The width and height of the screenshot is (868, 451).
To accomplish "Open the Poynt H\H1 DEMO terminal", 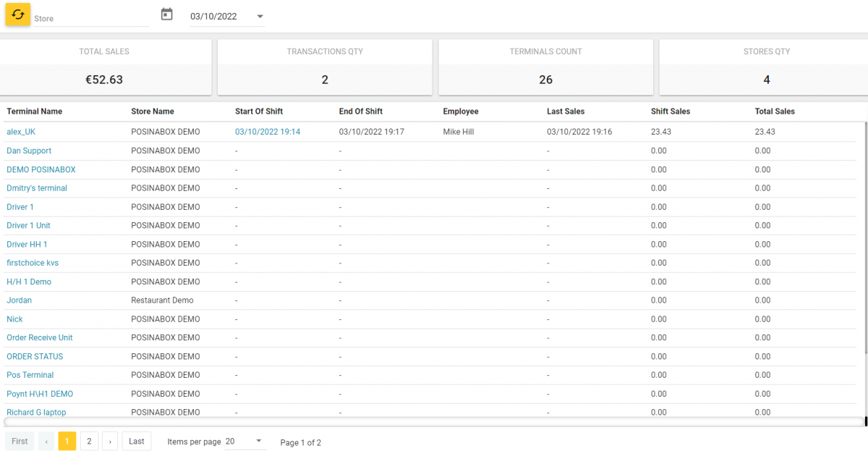I will click(x=38, y=393).
